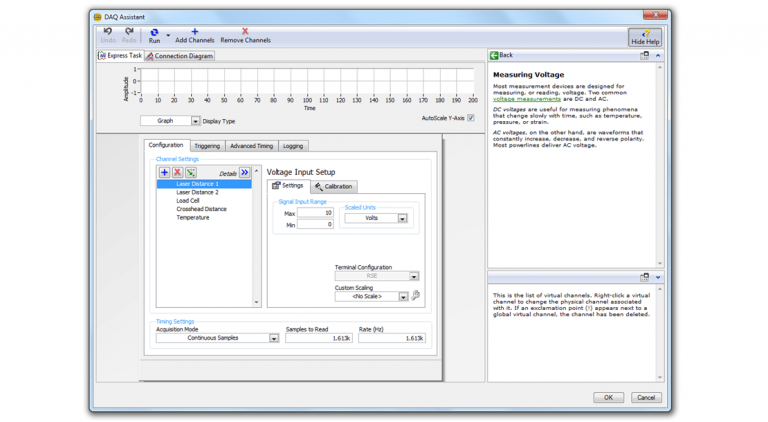Click the Add Channels plus icon
The width and height of the screenshot is (768, 422).
pos(195,32)
